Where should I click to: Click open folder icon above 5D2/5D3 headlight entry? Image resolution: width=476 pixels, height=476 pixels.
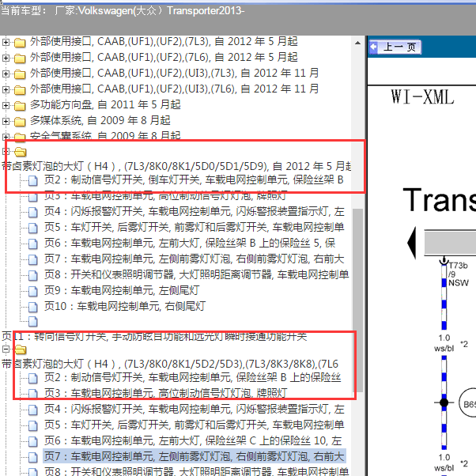pyautogui.click(x=21, y=349)
